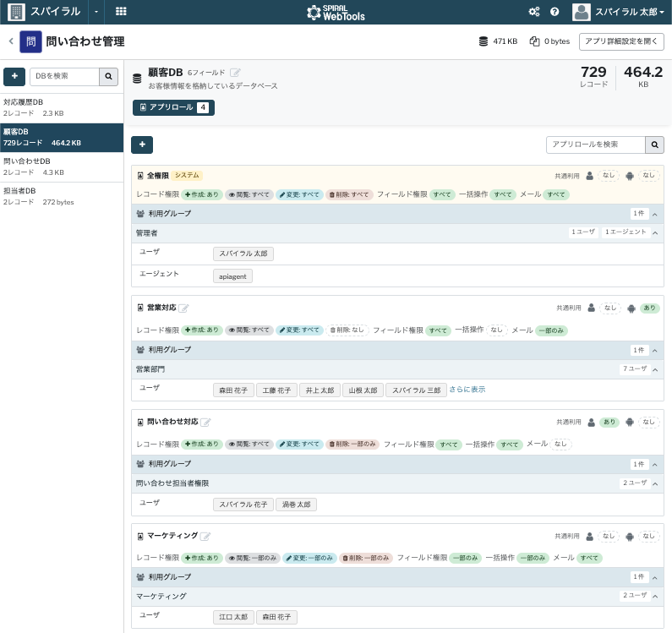The height and width of the screenshot is (633, 672).
Task: Click the app role search magnifier button
Action: point(654,145)
